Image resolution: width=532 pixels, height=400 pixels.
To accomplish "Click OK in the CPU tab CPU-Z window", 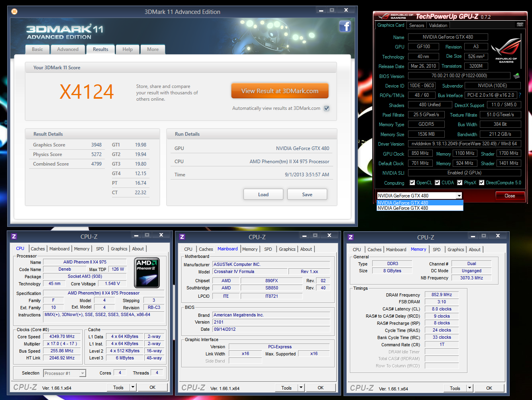I will point(153,387).
